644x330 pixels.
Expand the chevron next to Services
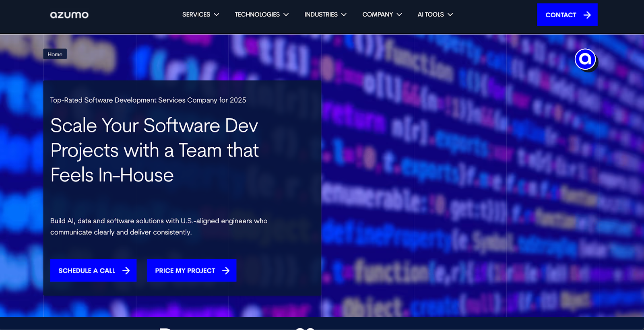tap(217, 14)
